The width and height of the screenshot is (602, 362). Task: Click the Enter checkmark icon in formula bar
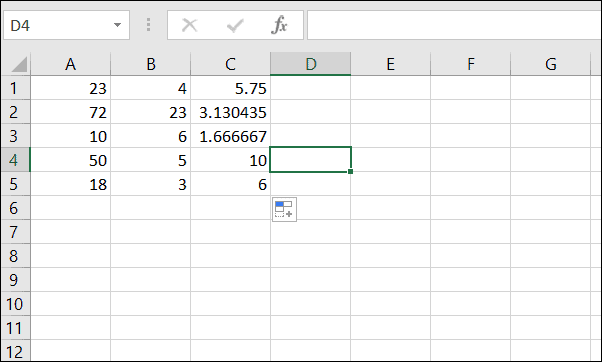(235, 25)
